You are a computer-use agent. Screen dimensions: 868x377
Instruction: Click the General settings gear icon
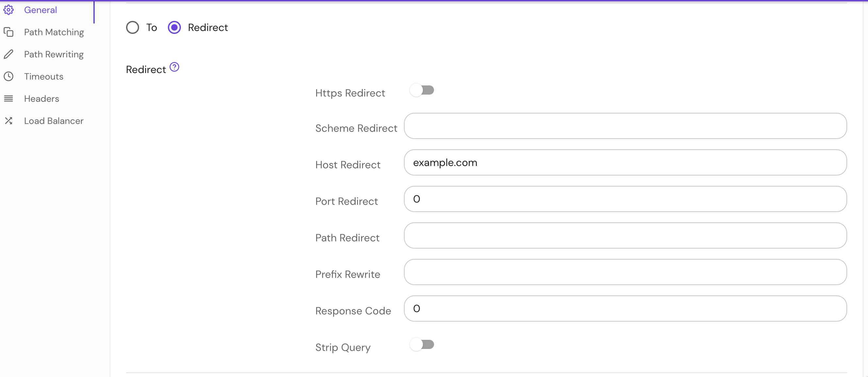click(x=9, y=10)
